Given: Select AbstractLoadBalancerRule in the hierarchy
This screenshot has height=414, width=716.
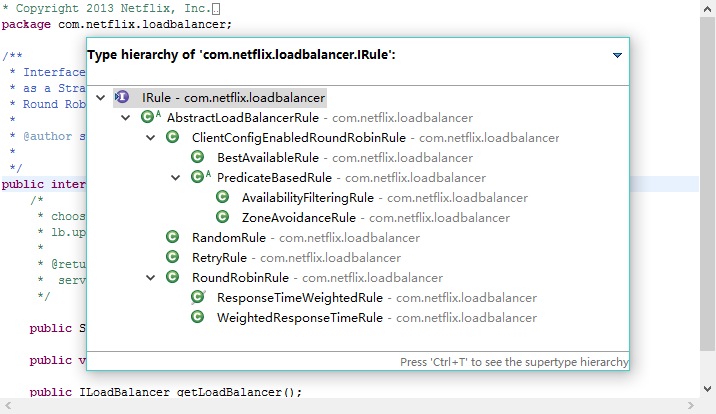Looking at the screenshot, I should pos(320,118).
